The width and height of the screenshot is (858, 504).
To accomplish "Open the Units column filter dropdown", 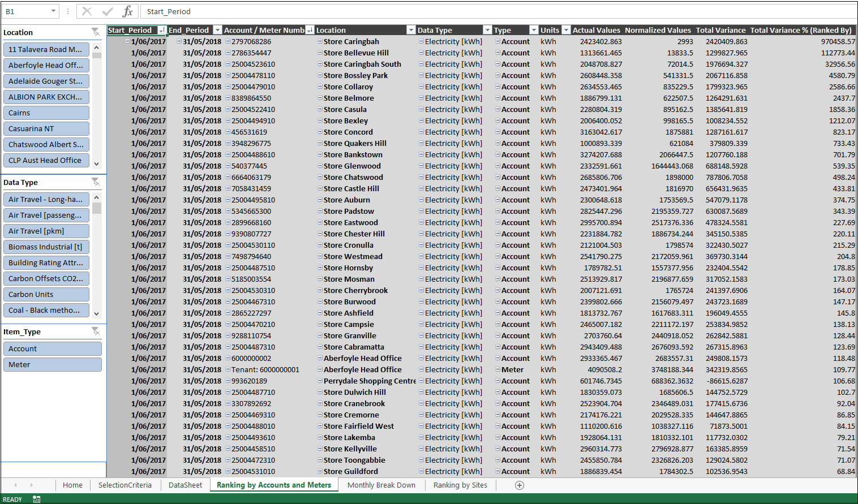I will tap(565, 30).
